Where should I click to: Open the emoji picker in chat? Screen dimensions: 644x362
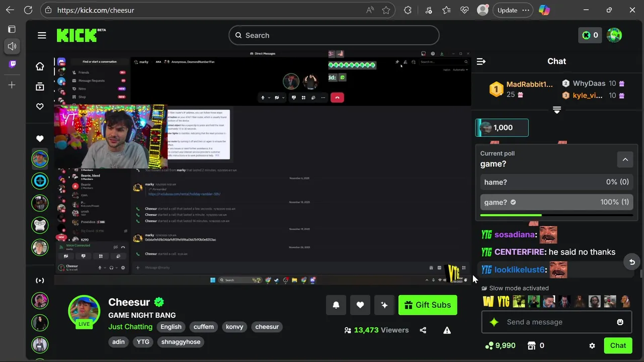620,322
